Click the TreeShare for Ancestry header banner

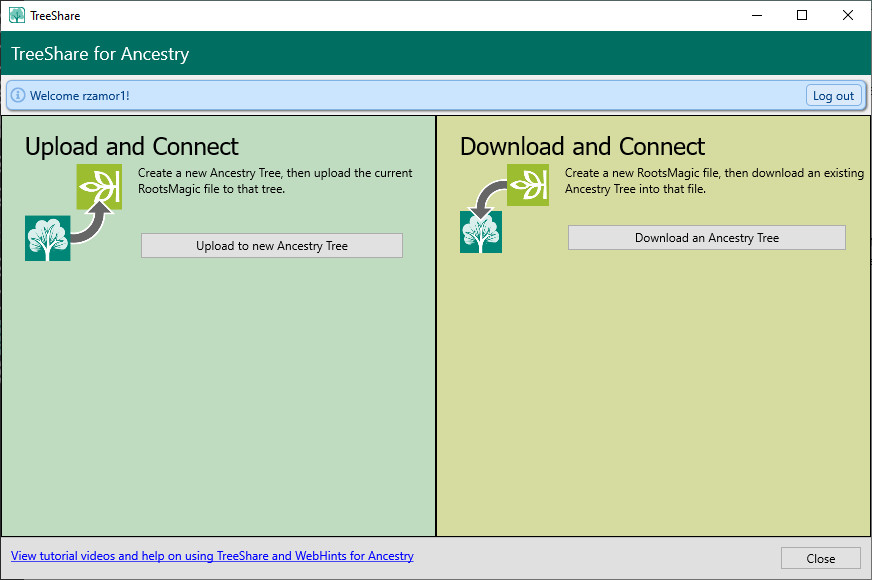point(100,54)
